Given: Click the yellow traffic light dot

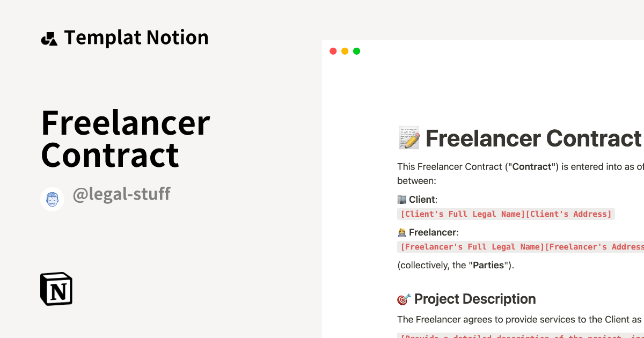Looking at the screenshot, I should pos(345,51).
